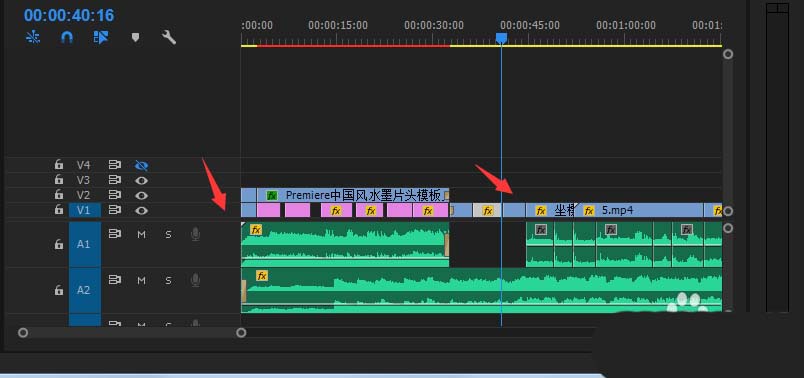This screenshot has width=804, height=378.
Task: Add a marker with marker icon
Action: click(x=135, y=37)
